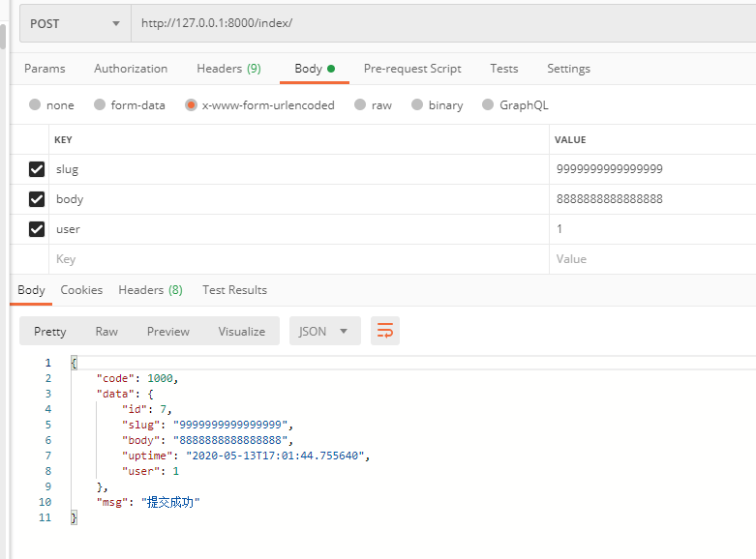Choose the raw body type option

(x=360, y=105)
